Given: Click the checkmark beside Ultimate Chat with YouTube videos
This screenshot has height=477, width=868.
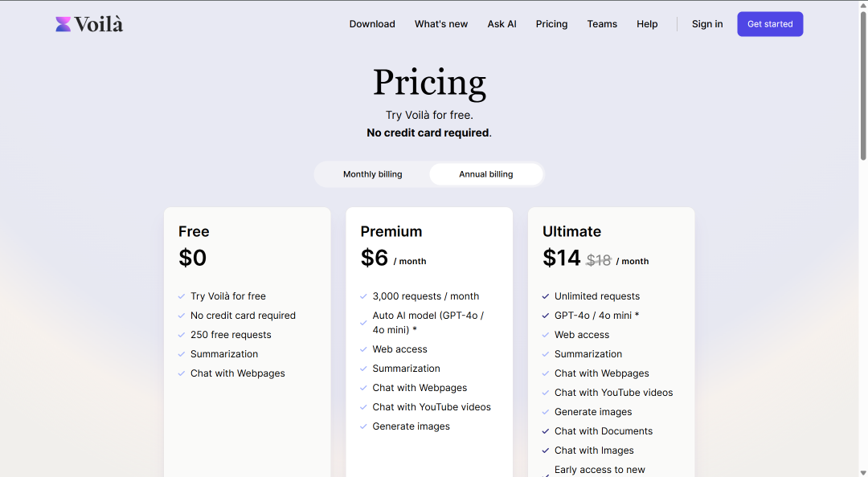Looking at the screenshot, I should click(545, 393).
